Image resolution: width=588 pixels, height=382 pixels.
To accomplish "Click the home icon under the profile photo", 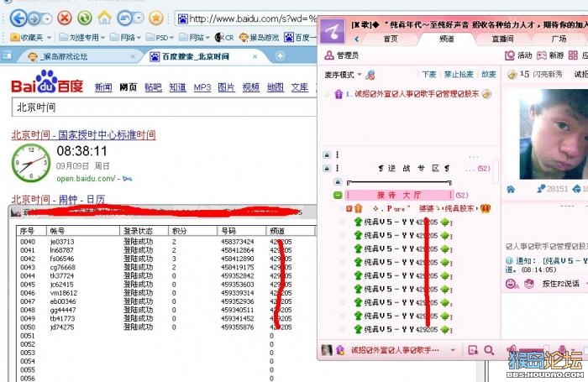I will coord(511,189).
